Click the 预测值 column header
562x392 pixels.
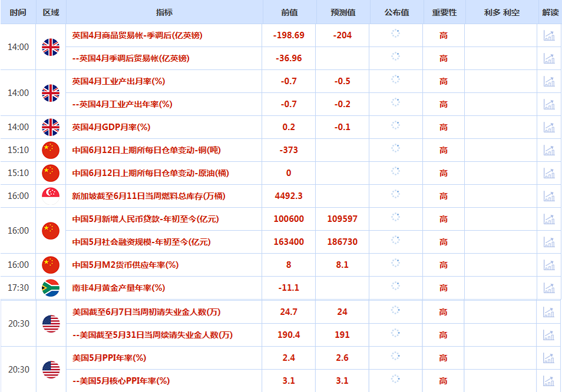(x=343, y=12)
